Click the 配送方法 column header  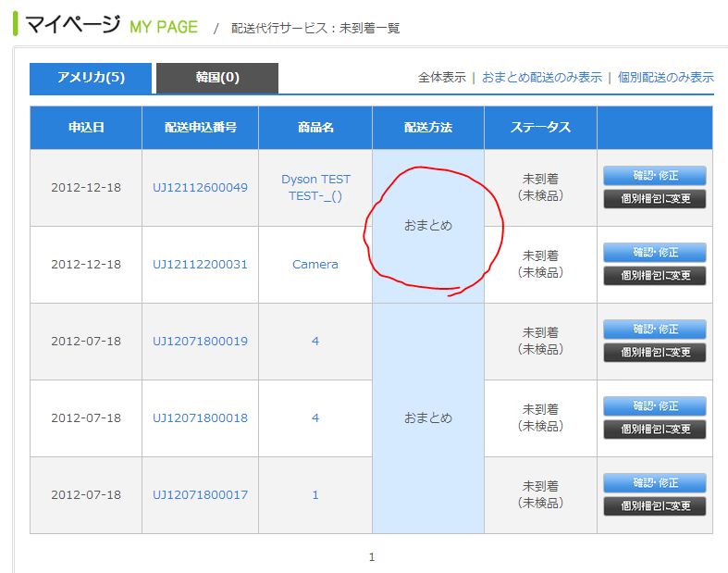tap(428, 128)
